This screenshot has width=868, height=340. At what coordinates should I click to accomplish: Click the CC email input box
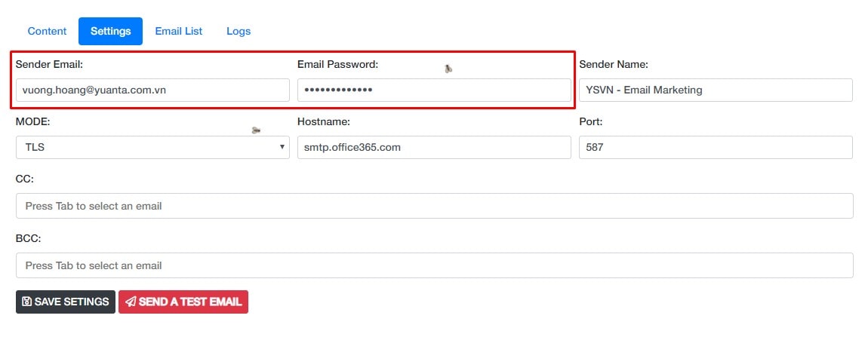click(x=435, y=206)
